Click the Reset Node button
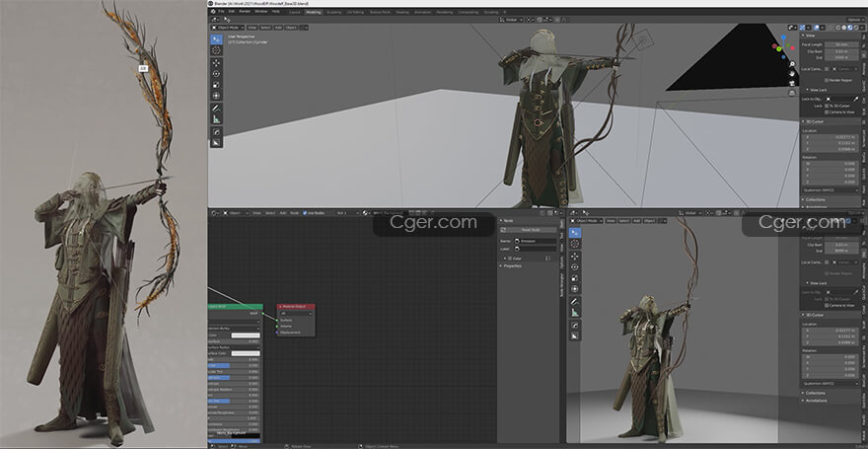This screenshot has width=868, height=449. (x=528, y=229)
